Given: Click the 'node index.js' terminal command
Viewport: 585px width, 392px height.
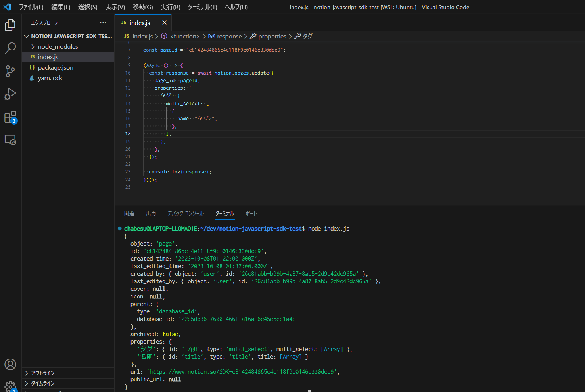Looking at the screenshot, I should point(329,229).
